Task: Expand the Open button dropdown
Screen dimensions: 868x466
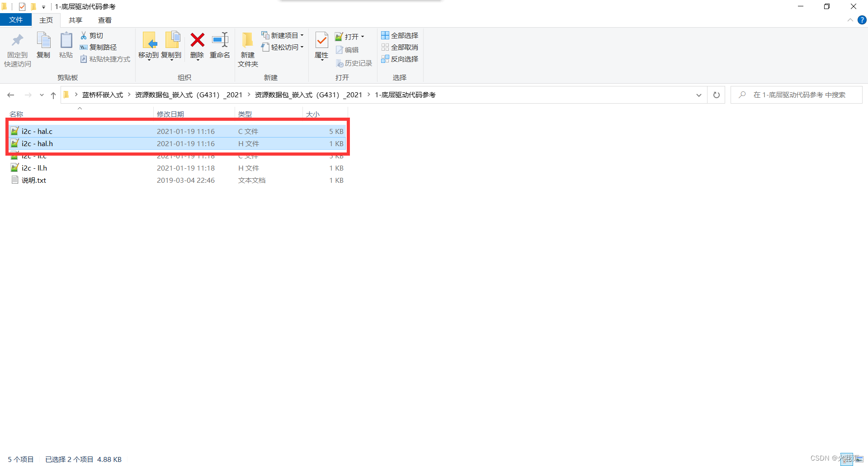Action: click(x=363, y=37)
